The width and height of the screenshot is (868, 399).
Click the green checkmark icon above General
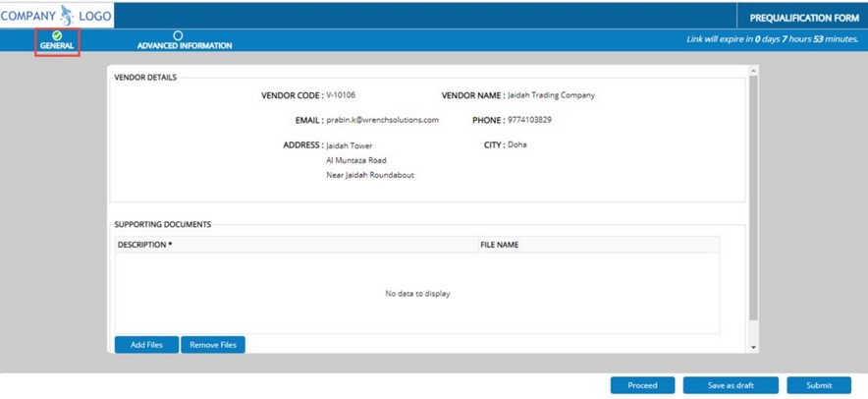(57, 35)
